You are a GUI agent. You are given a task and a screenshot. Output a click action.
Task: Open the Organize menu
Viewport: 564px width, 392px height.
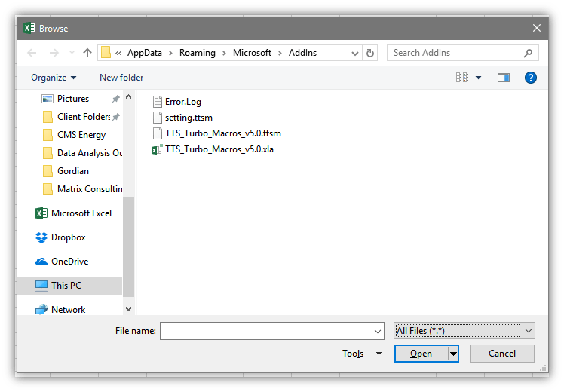[54, 78]
